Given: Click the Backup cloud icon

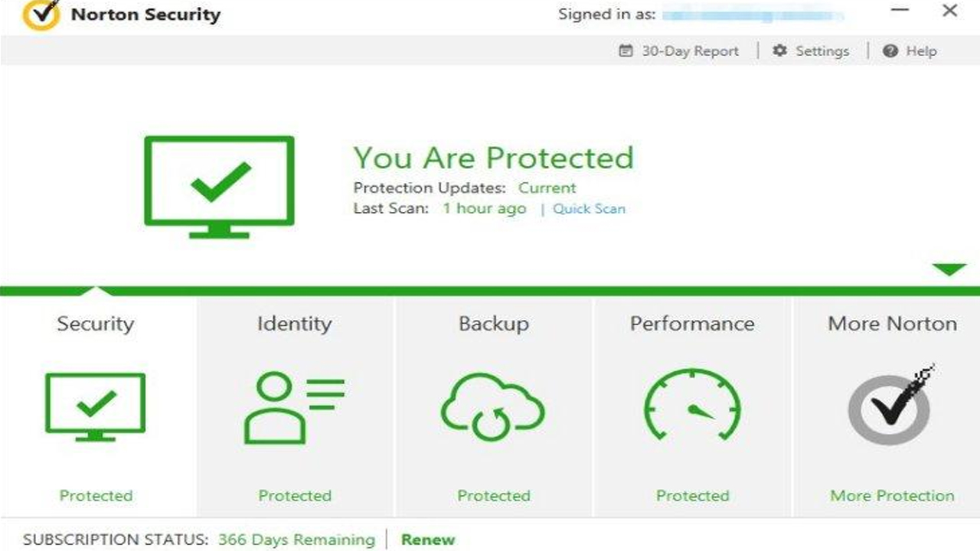Looking at the screenshot, I should pos(493,406).
